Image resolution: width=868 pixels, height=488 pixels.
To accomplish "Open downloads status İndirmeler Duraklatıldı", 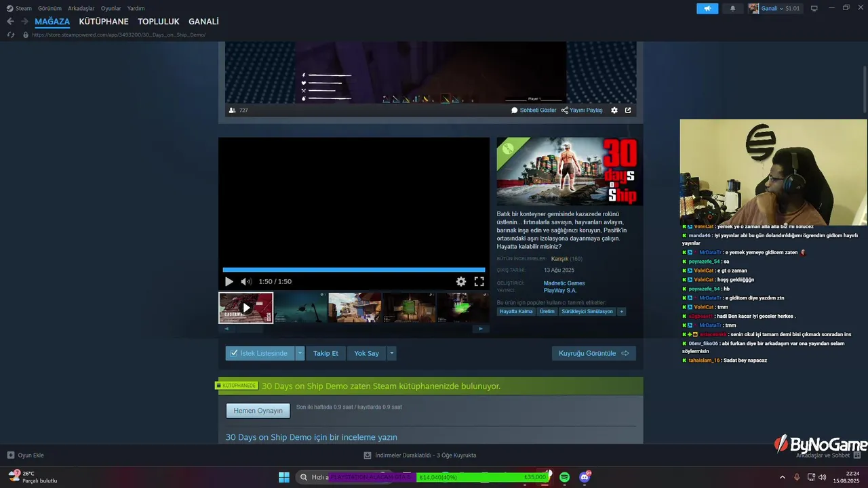I will [x=420, y=455].
